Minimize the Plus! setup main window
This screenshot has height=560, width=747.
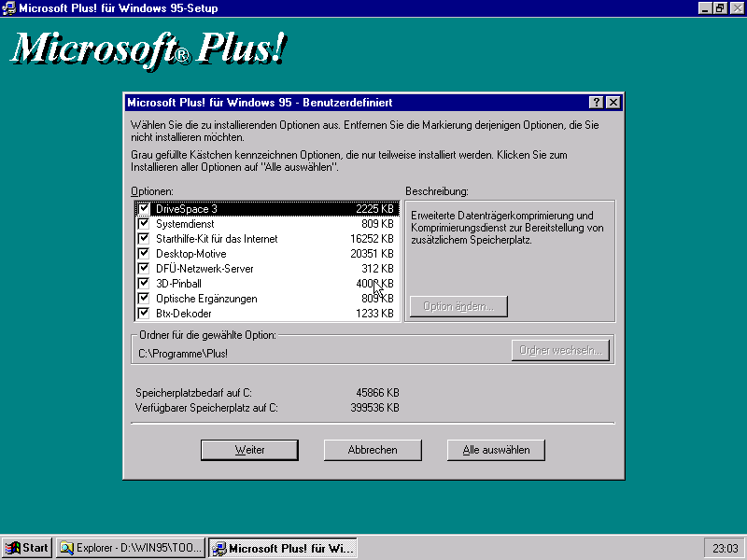click(706, 8)
